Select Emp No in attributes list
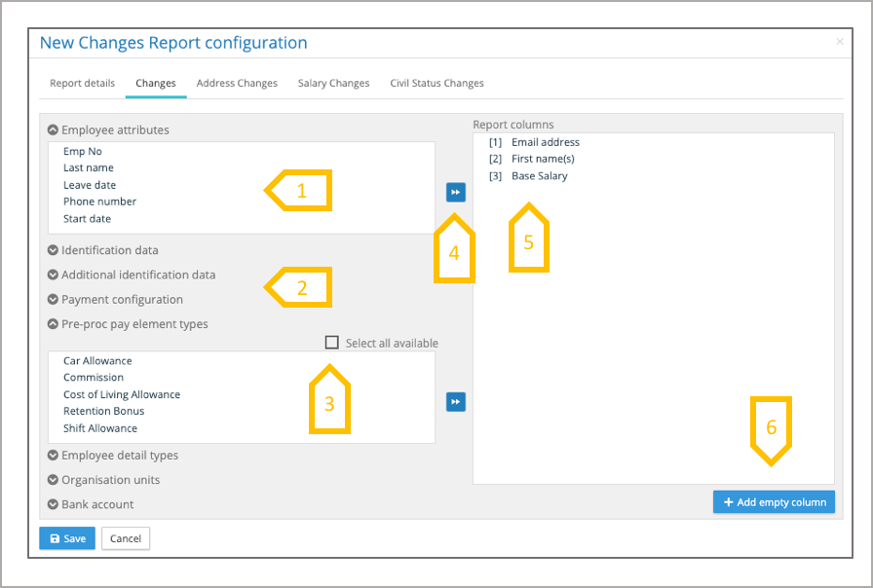This screenshot has width=873, height=588. 83,151
